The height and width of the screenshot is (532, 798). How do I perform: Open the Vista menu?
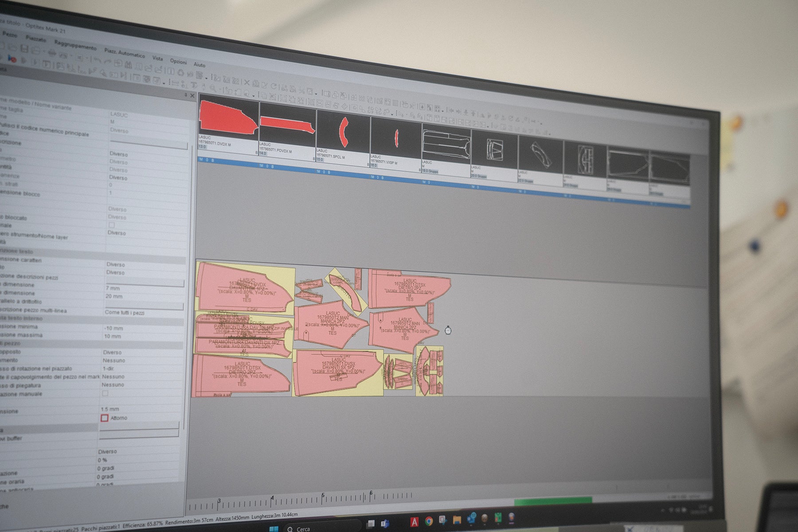tap(157, 58)
